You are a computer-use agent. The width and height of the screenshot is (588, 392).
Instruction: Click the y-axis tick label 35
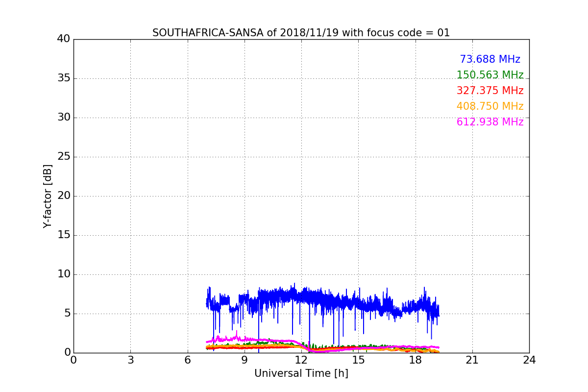(x=64, y=78)
